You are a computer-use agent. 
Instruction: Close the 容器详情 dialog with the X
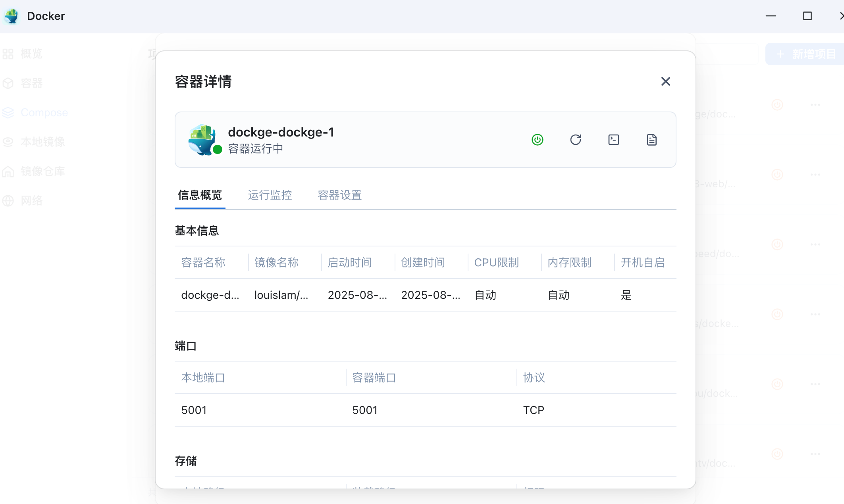(665, 81)
